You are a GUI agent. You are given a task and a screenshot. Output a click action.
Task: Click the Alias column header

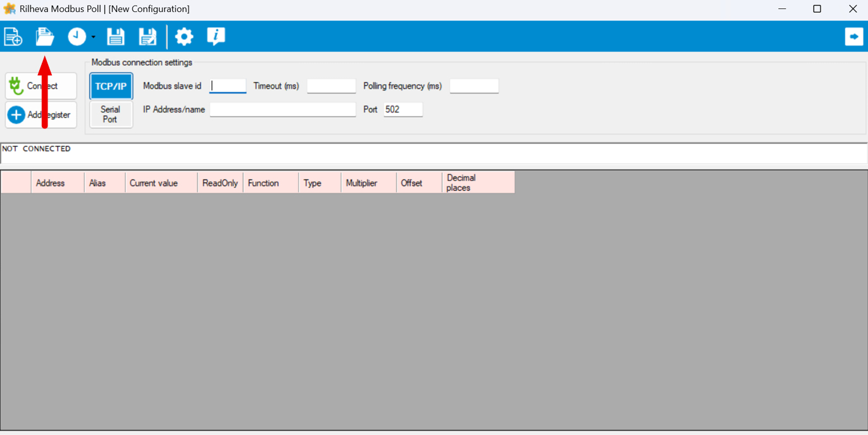pyautogui.click(x=104, y=183)
